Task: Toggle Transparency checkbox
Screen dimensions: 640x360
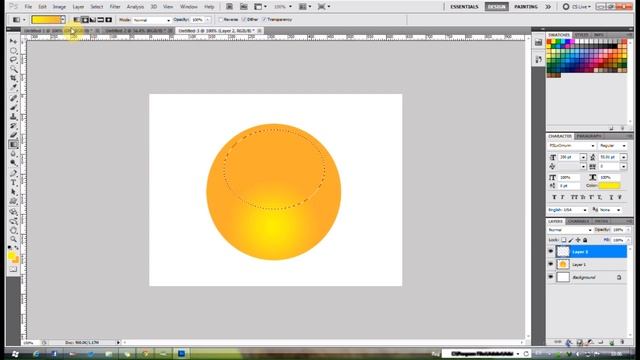Action: click(264, 20)
